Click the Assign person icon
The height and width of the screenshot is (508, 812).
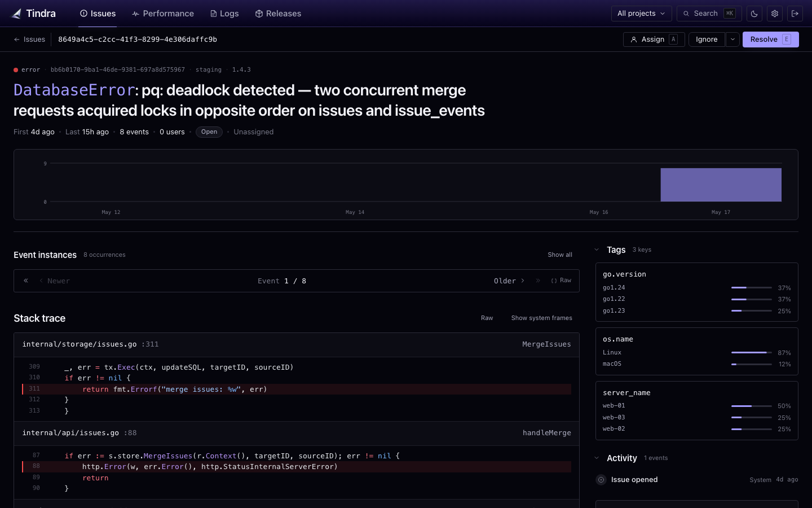634,40
